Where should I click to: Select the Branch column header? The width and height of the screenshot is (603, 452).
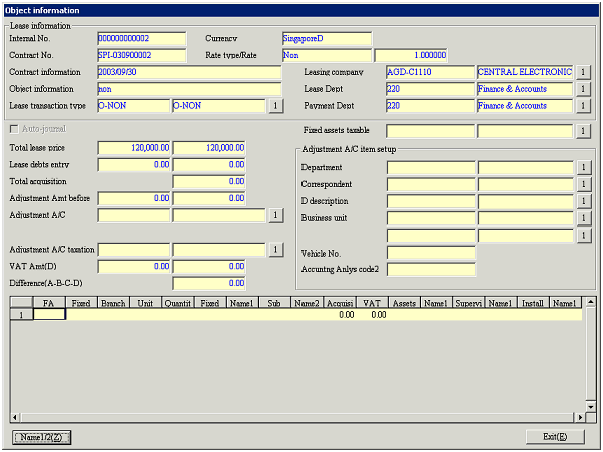coord(113,303)
